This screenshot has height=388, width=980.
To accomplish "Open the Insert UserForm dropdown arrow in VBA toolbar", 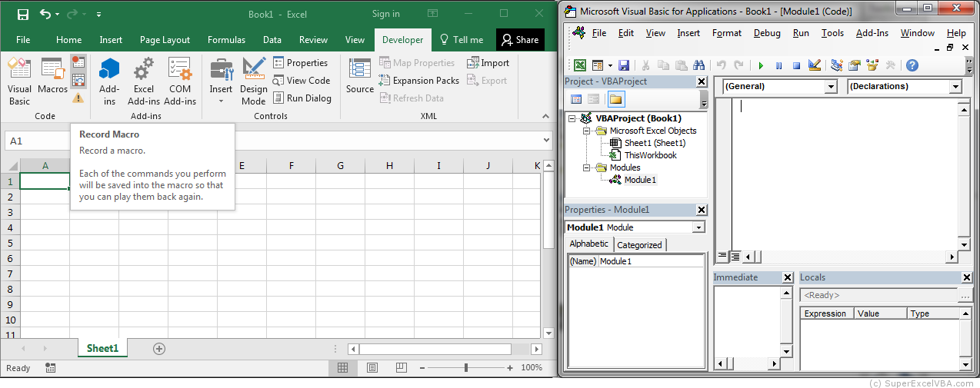I will (610, 66).
